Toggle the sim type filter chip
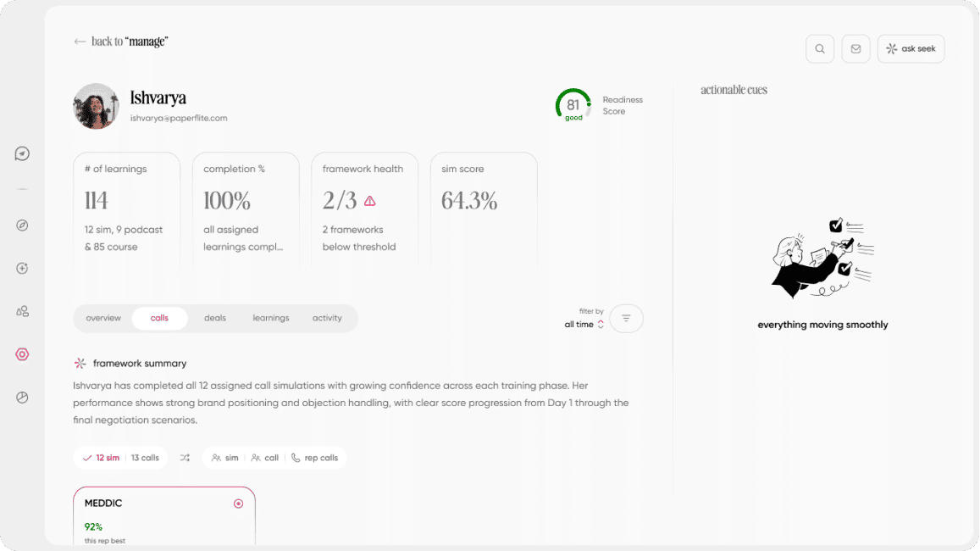The height and width of the screenshot is (551, 980). 225,458
